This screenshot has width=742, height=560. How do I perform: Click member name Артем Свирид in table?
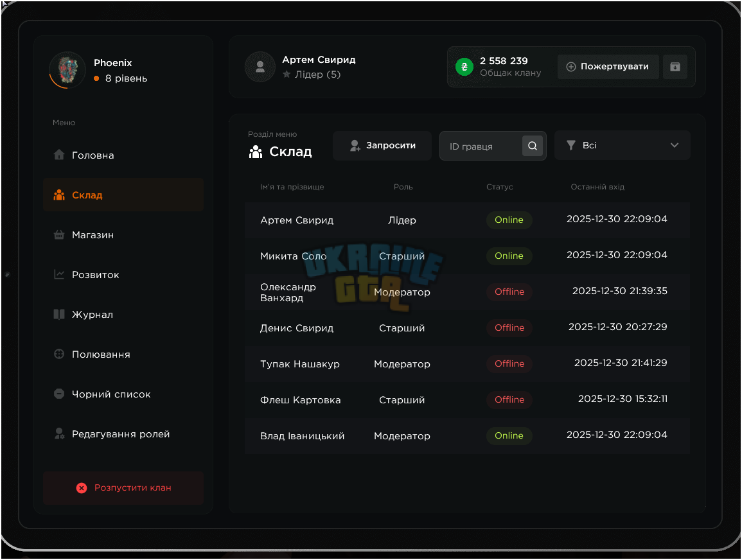coord(297,220)
